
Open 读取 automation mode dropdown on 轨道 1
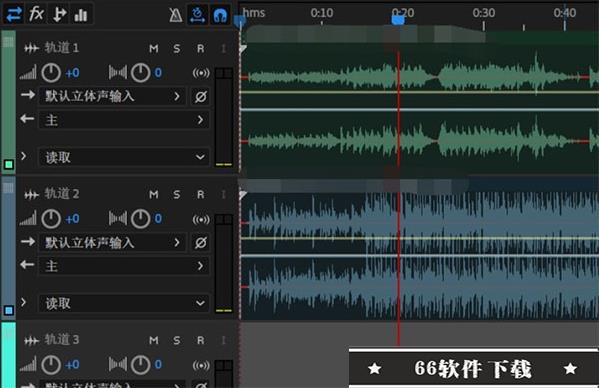click(124, 157)
